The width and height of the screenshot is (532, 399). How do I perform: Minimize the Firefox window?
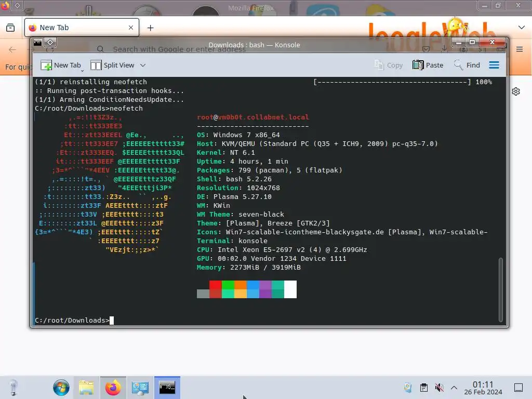coord(485,5)
